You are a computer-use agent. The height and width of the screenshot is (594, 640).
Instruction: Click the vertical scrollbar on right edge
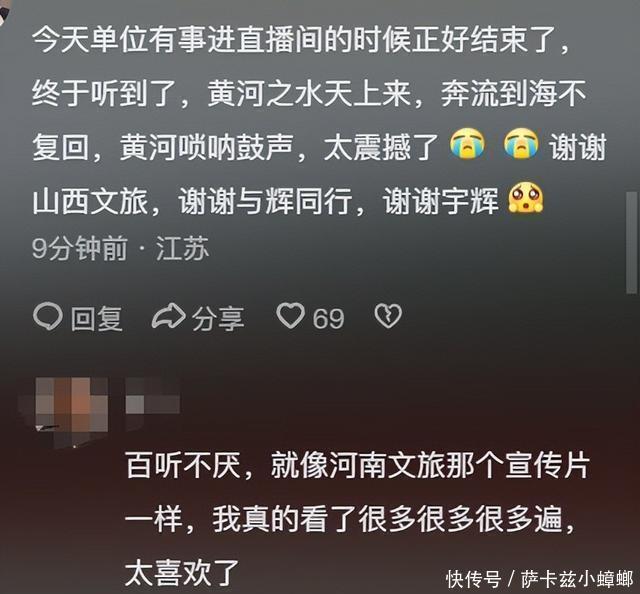631,242
